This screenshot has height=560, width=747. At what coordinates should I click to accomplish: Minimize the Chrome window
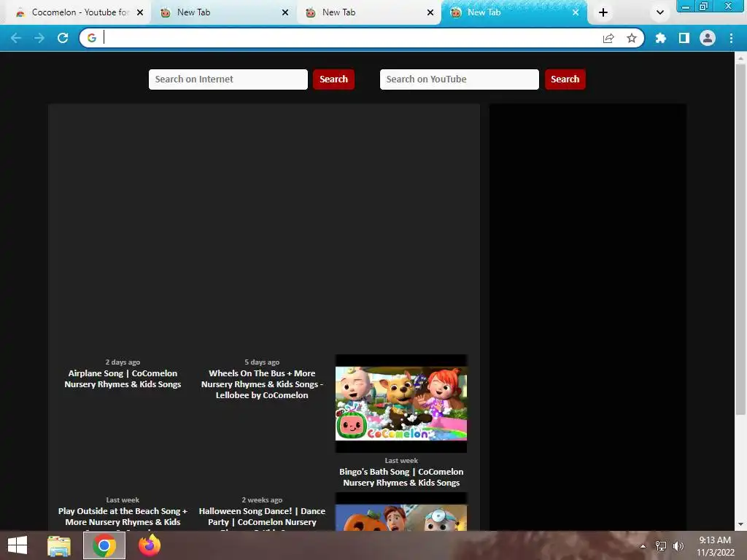click(x=686, y=6)
